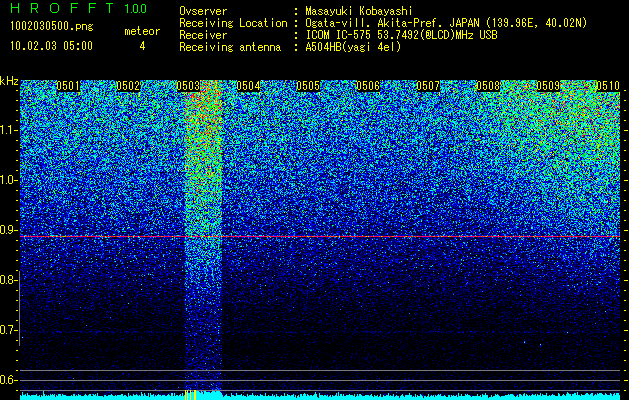Click the 0504 time marker
This screenshot has width=629, height=400.
(x=248, y=86)
